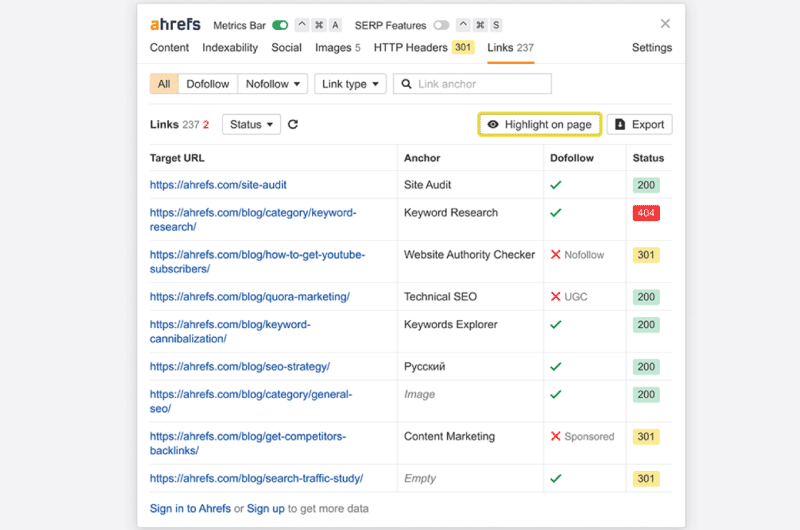
Task: Switch to the Content tab
Action: pyautogui.click(x=169, y=47)
